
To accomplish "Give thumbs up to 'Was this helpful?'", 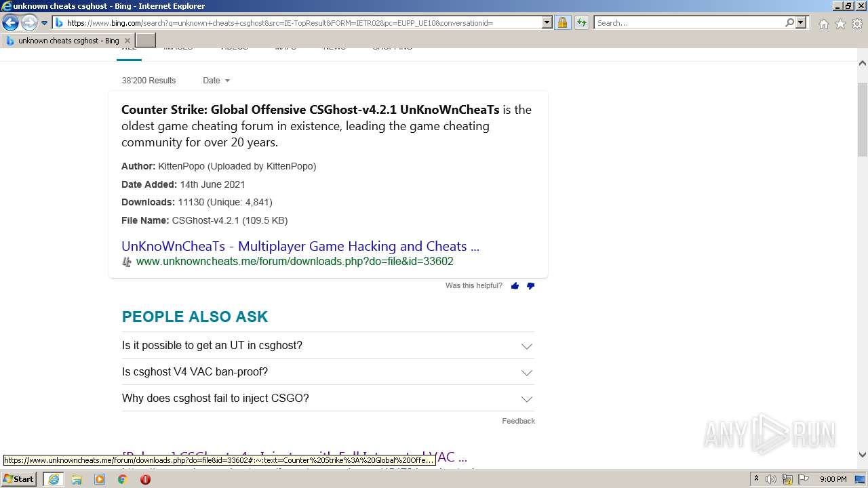I will tap(515, 286).
